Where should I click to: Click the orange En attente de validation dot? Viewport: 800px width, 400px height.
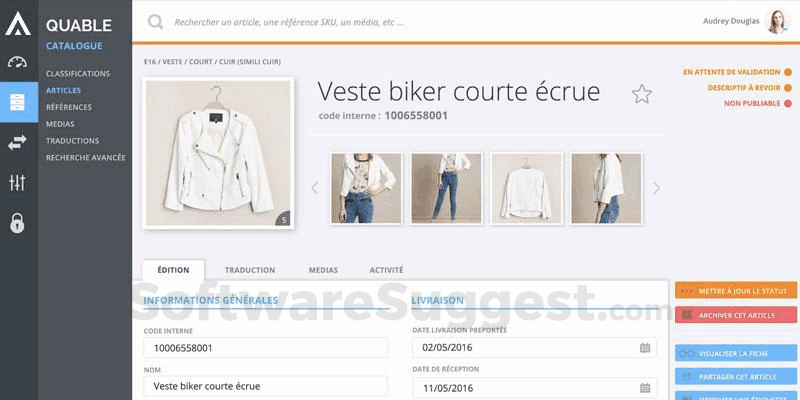[x=788, y=72]
